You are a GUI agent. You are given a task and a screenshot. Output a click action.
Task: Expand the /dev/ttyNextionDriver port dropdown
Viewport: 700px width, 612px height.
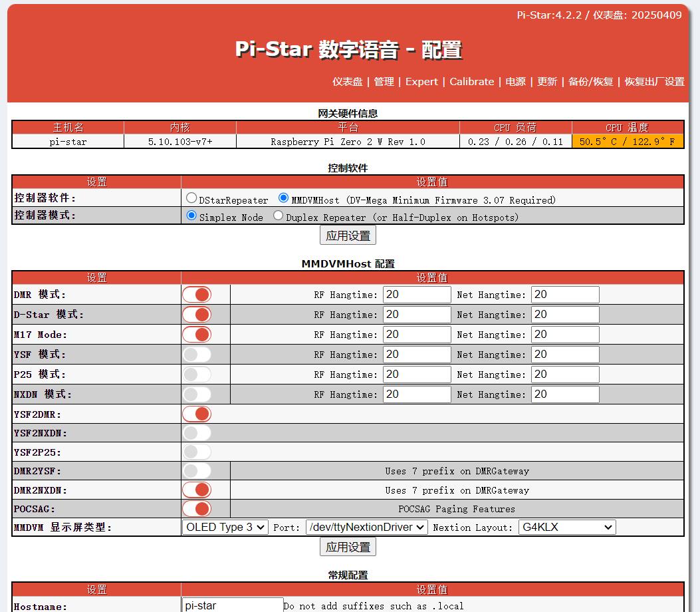366,528
